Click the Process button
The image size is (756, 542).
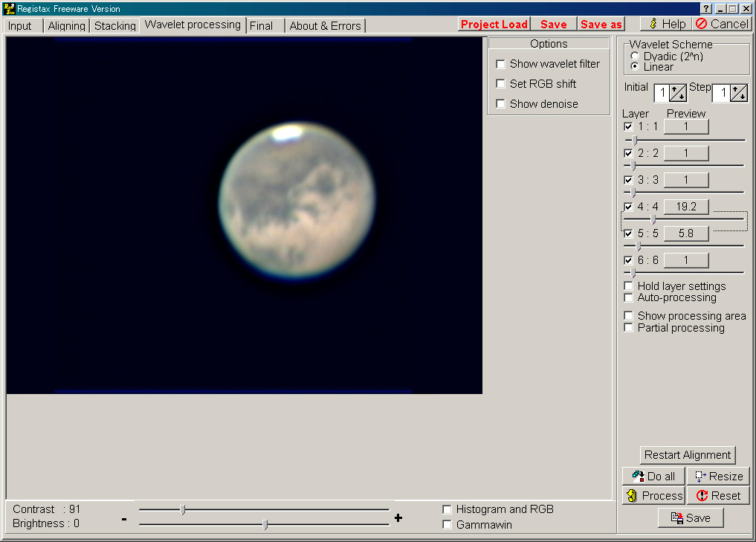click(653, 495)
